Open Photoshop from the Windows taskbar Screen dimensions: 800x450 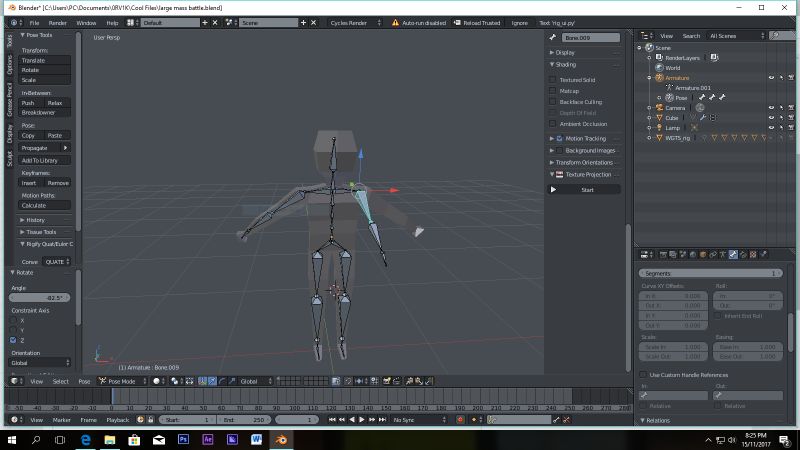point(183,439)
